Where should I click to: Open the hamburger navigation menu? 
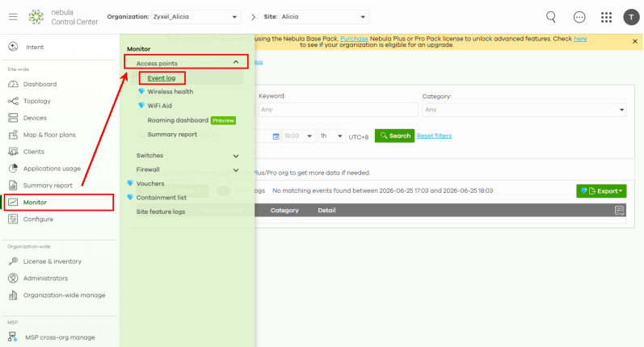pos(13,17)
